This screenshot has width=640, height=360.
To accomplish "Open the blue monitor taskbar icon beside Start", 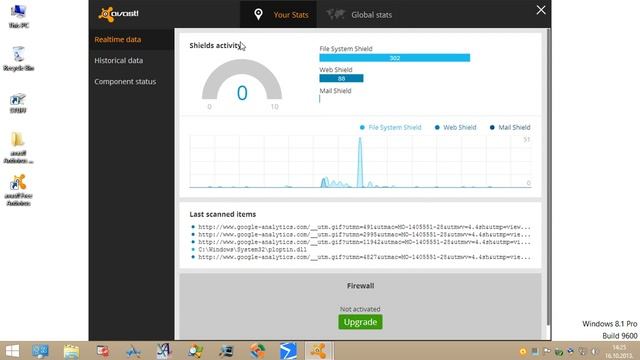I will [x=40, y=351].
